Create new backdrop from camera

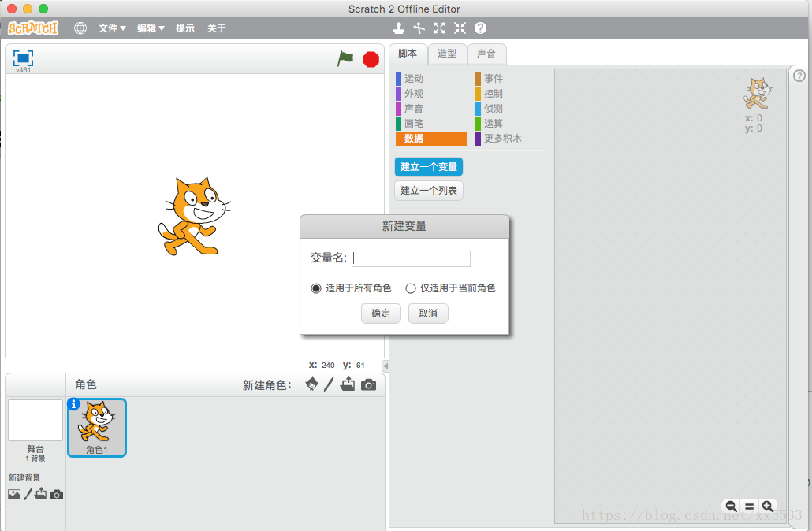click(x=57, y=495)
